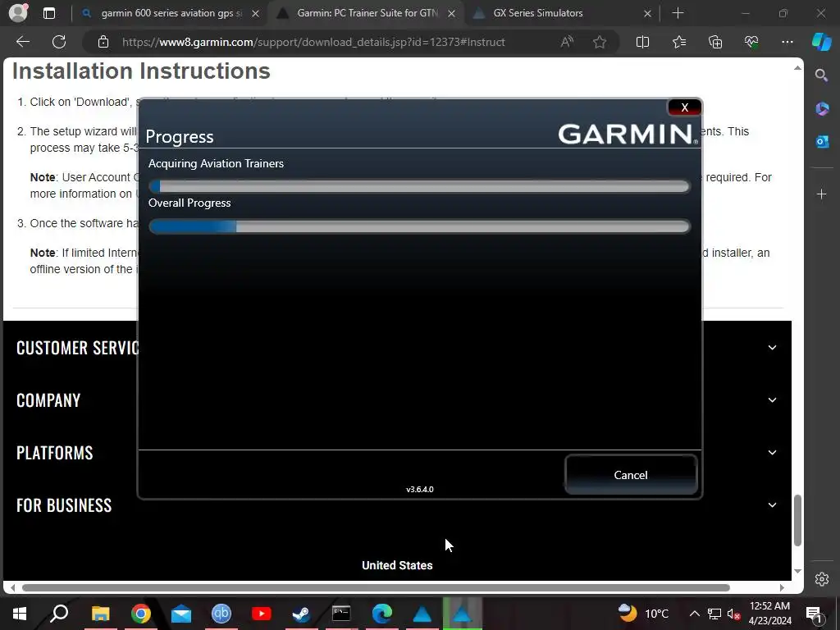The height and width of the screenshot is (630, 840).
Task: Refresh the current page
Action: coord(59,42)
